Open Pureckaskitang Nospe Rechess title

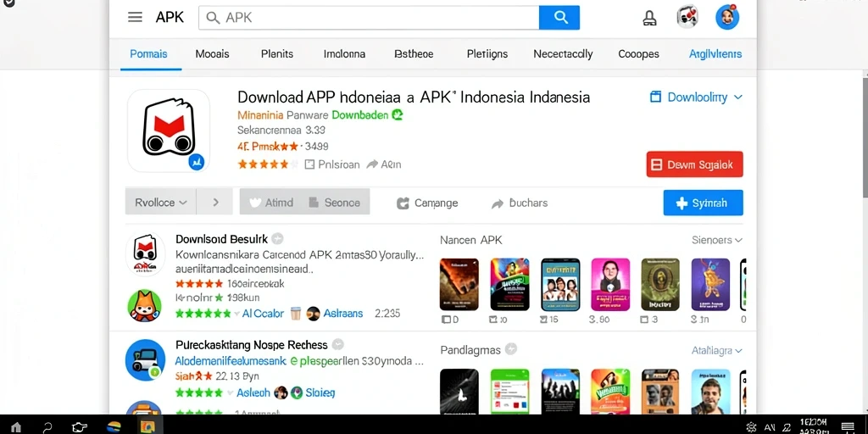pos(251,345)
